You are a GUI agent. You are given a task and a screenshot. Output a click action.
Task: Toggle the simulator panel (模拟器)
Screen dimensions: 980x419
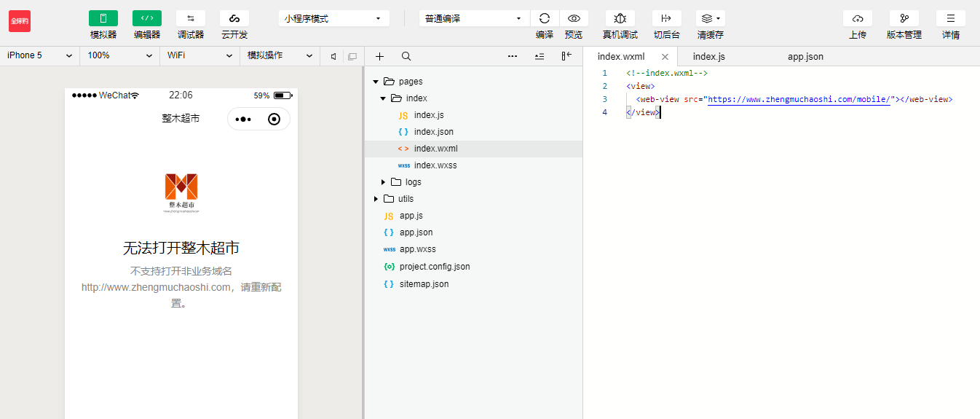point(103,18)
